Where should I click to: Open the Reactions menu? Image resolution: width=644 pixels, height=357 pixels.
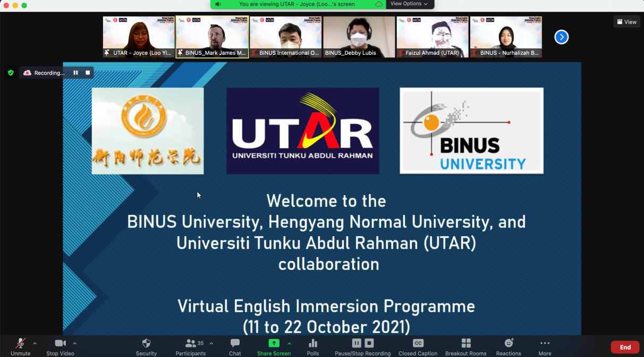tap(509, 344)
